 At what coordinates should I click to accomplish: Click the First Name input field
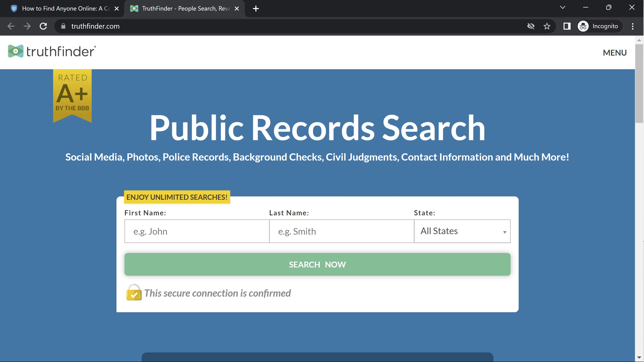[x=197, y=231]
